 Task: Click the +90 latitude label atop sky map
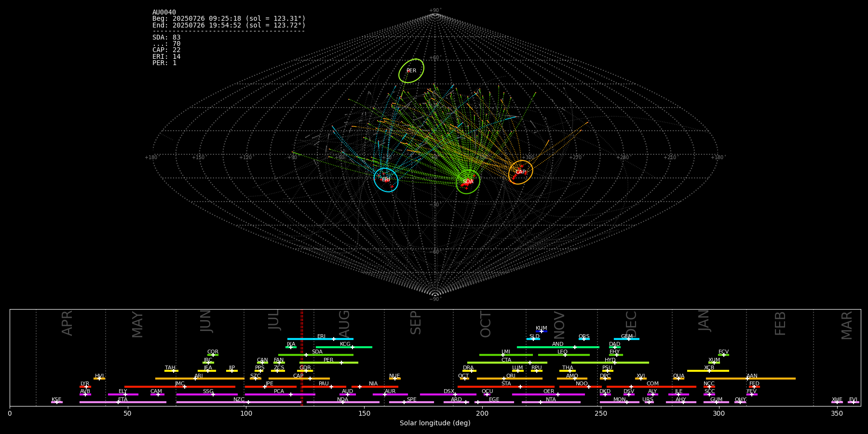(x=435, y=11)
